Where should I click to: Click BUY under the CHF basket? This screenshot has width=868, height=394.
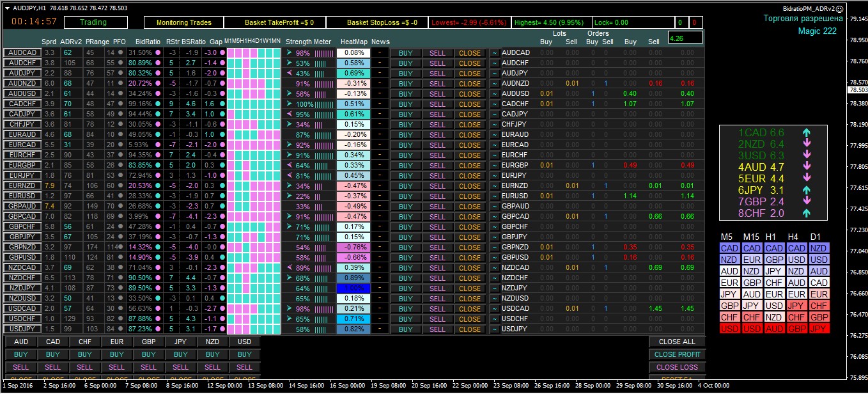(85, 354)
